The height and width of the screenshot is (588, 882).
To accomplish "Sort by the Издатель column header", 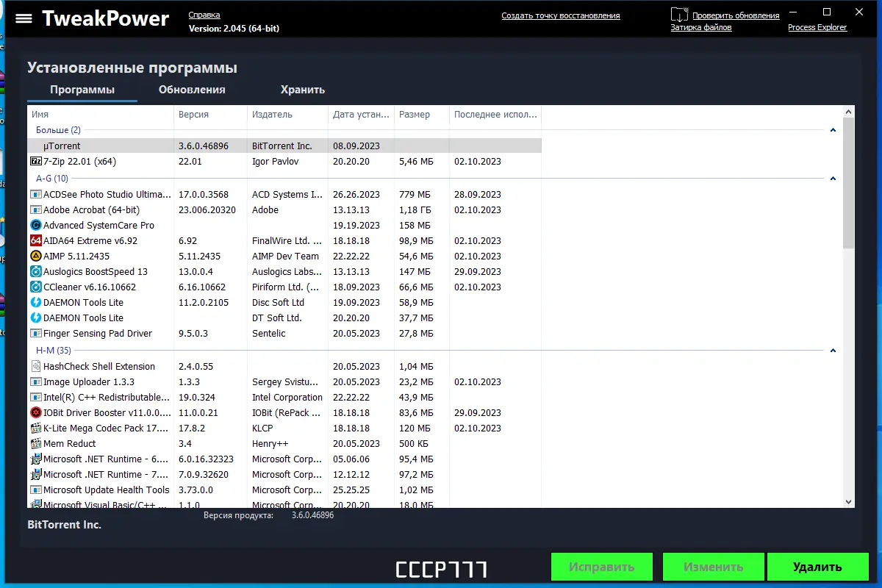I will click(287, 115).
